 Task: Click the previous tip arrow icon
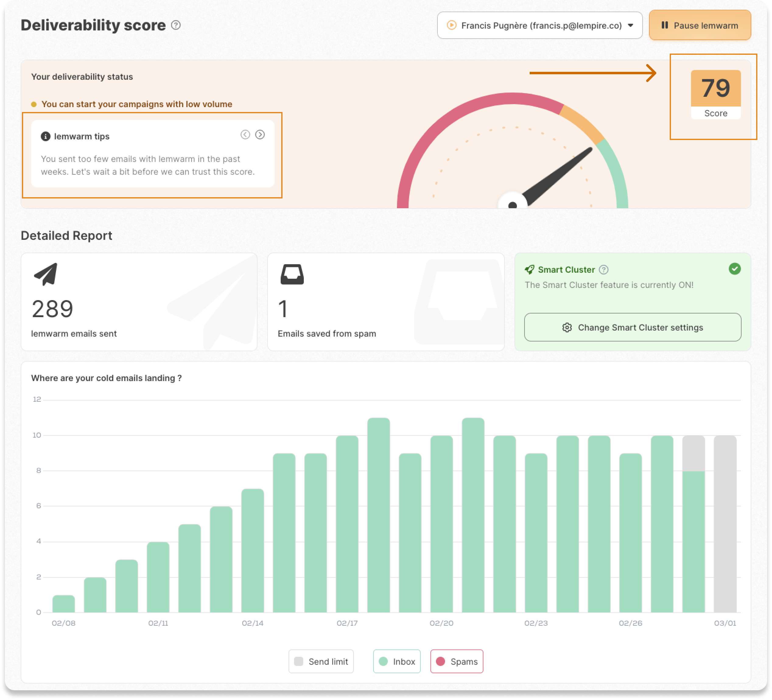pyautogui.click(x=245, y=135)
